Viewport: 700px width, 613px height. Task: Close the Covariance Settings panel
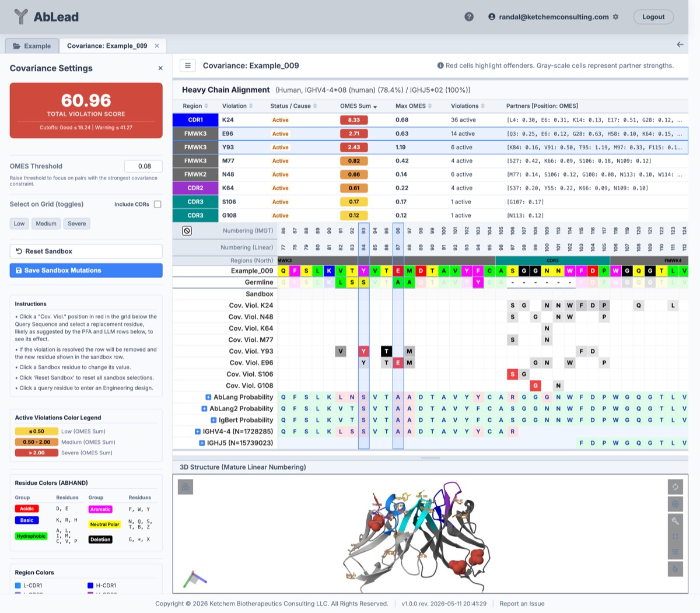click(160, 68)
